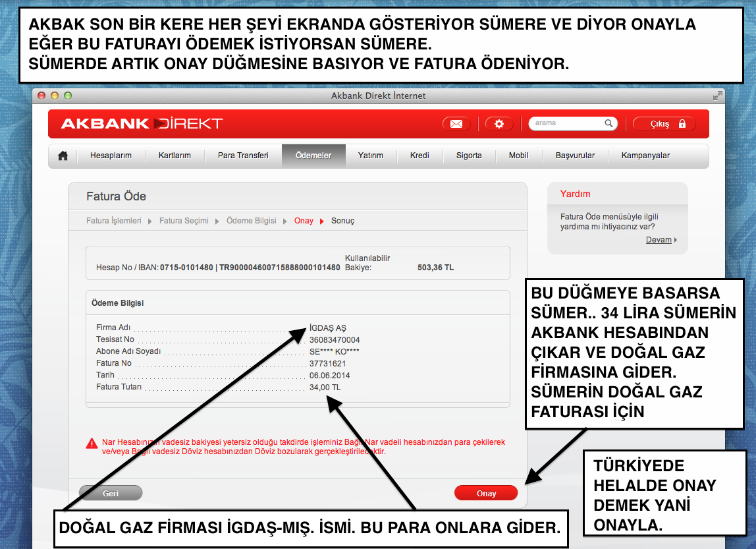Log out with the Çıkış button
This screenshot has width=756, height=549.
point(664,124)
